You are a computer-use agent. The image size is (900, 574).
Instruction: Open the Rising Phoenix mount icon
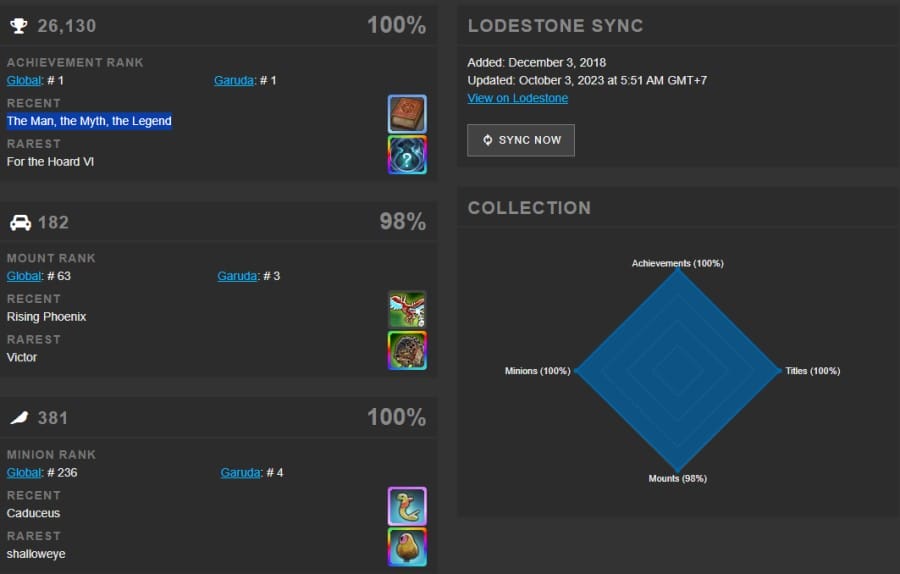407,310
